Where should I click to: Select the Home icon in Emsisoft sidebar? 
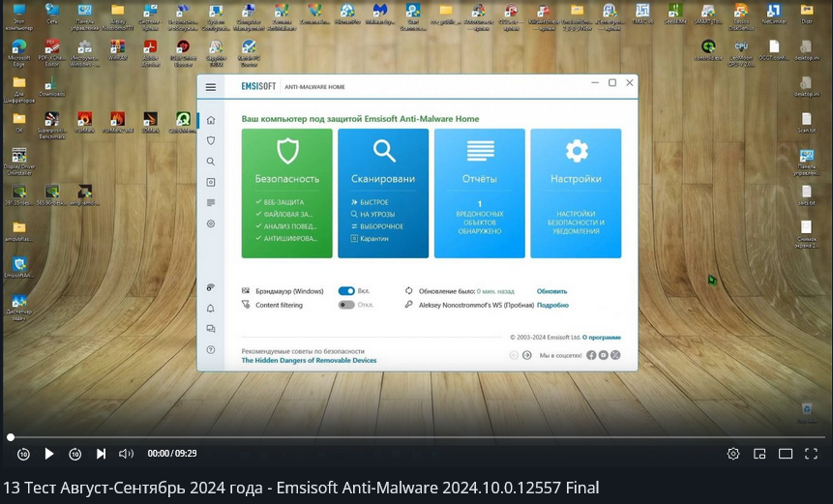click(211, 120)
